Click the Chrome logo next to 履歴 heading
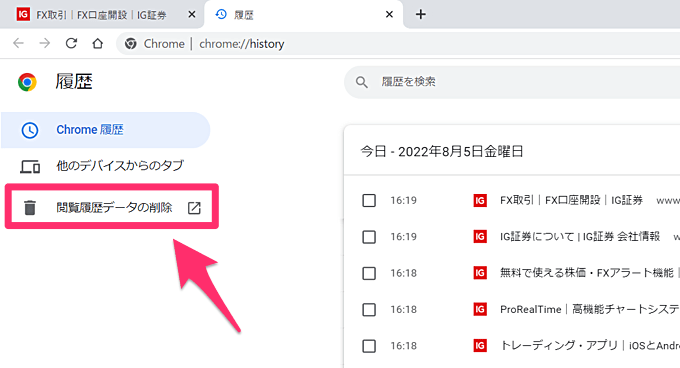This screenshot has height=368, width=680. coord(27,82)
